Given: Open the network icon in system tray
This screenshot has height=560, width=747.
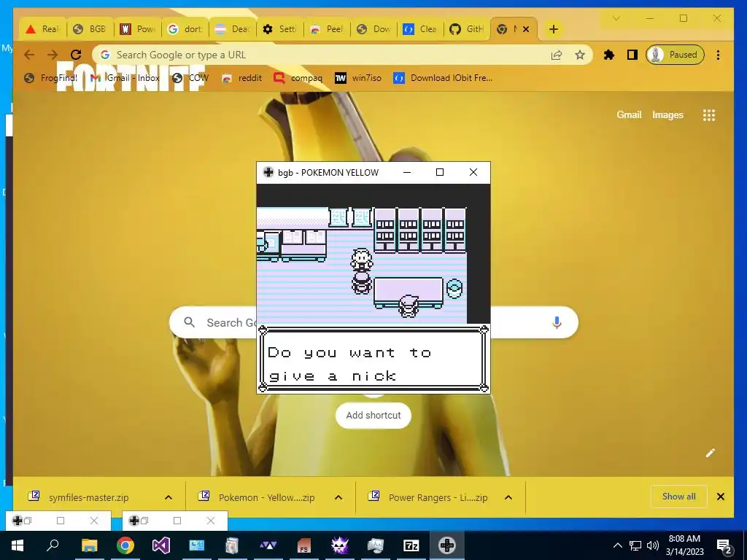Looking at the screenshot, I should [x=635, y=545].
